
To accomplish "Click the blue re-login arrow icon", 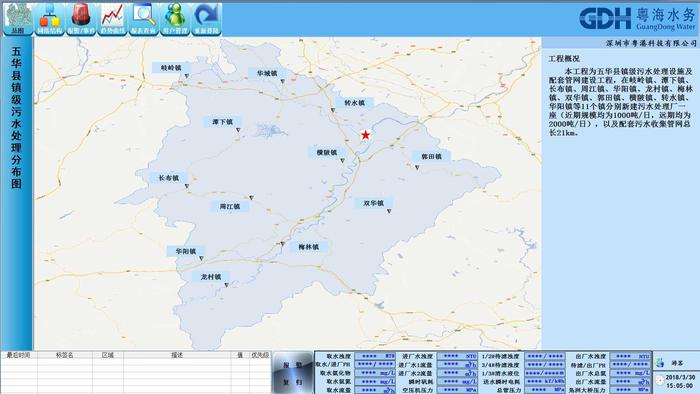I will (x=206, y=19).
